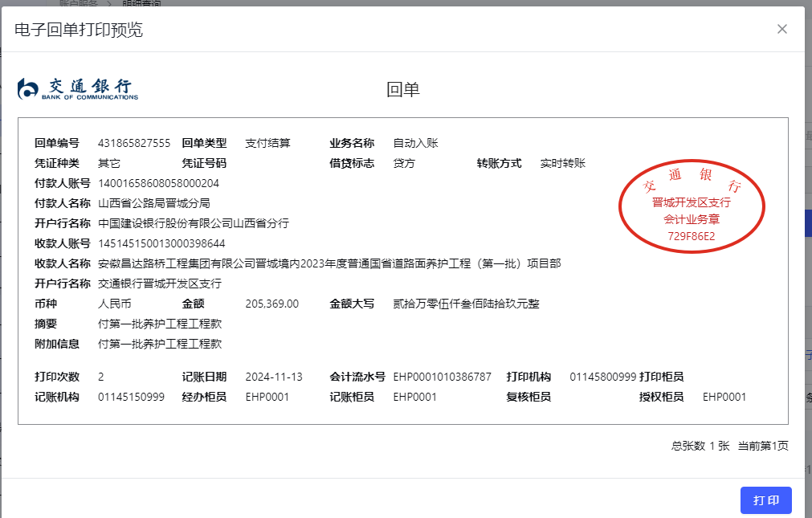This screenshot has height=518, width=812.
Task: Click the amount 205,369.00
Action: click(x=271, y=304)
